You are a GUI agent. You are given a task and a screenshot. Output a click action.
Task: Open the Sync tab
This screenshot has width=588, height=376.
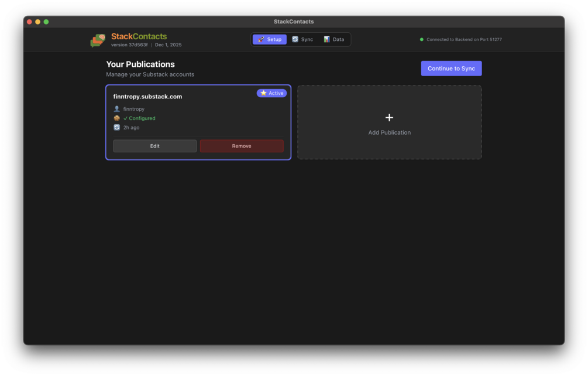(302, 39)
